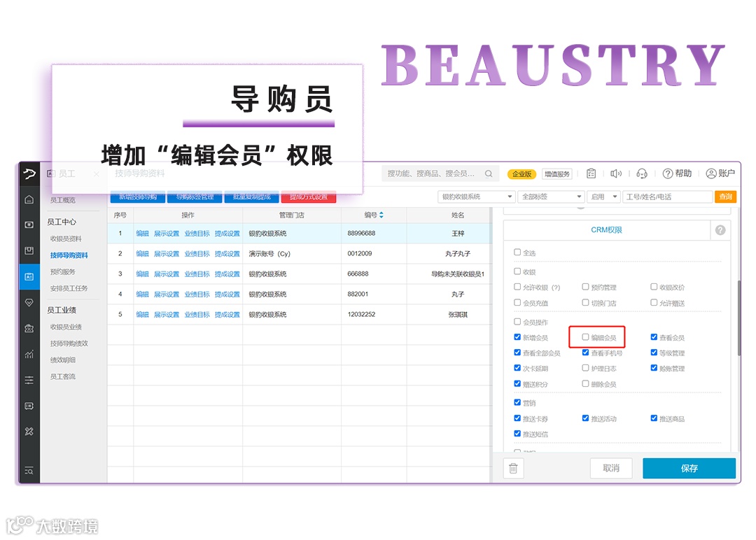Image resolution: width=756 pixels, height=540 pixels.
Task: Select 技师导购资料 in side menu
Action: [x=69, y=255]
